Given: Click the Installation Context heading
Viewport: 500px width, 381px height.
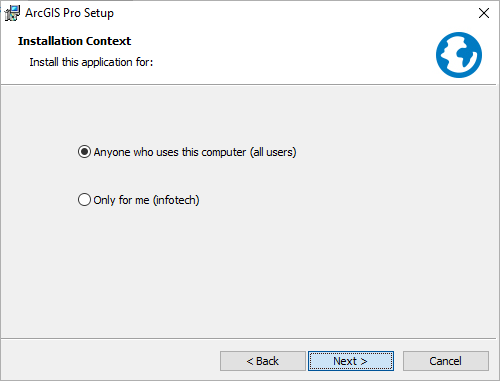Looking at the screenshot, I should [74, 41].
